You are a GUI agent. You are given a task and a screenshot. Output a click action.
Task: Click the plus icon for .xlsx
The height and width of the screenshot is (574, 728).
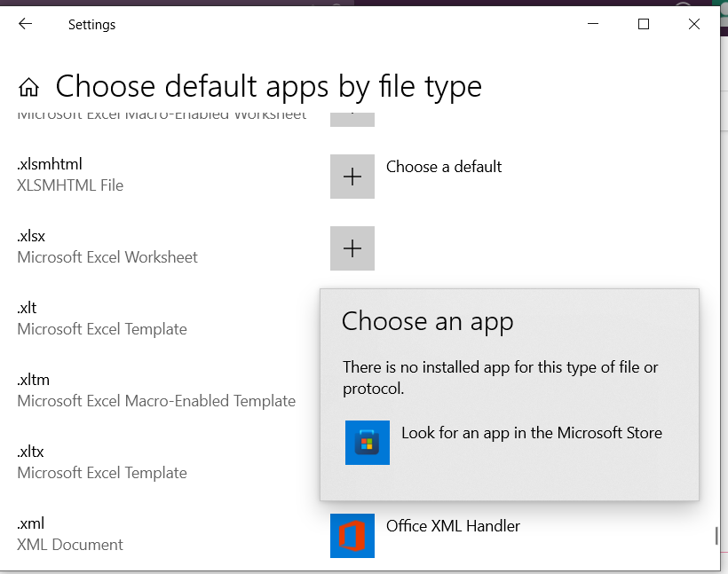pos(352,248)
